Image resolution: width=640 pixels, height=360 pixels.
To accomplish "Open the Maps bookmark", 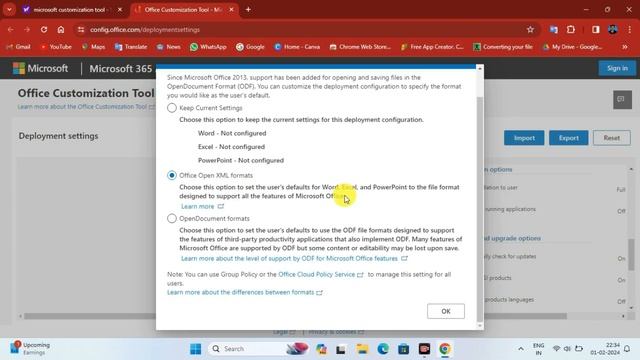I will pos(93,47).
